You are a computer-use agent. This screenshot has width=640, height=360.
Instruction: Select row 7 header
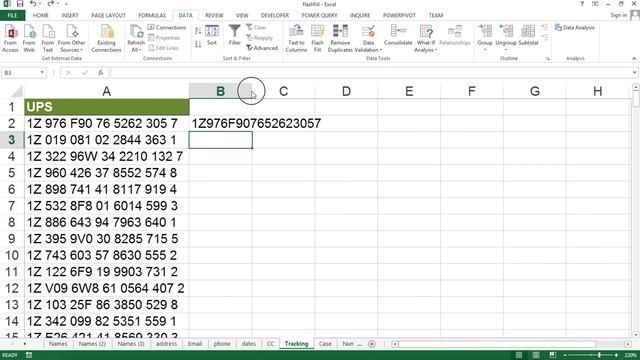point(11,206)
